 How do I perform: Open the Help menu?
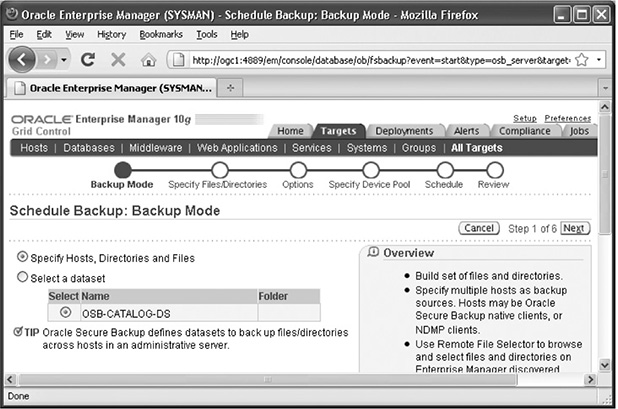point(240,35)
